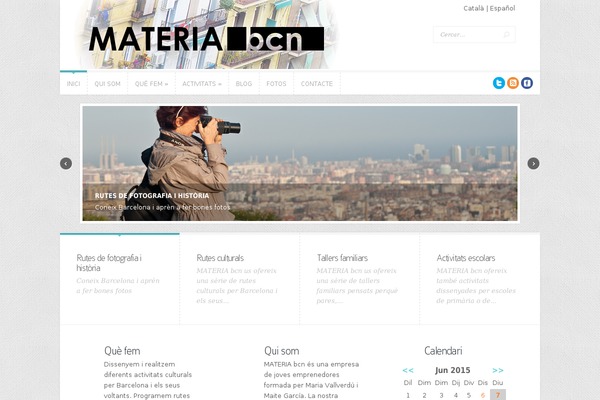Open the Contacte menu item
The width and height of the screenshot is (600, 400).
[x=317, y=83]
